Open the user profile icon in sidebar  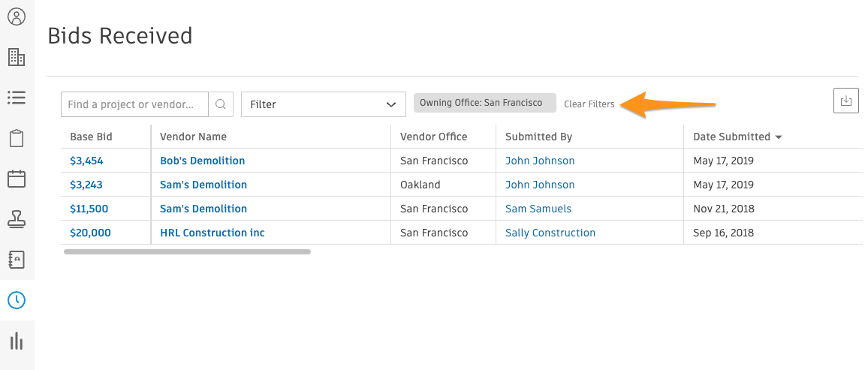click(16, 17)
